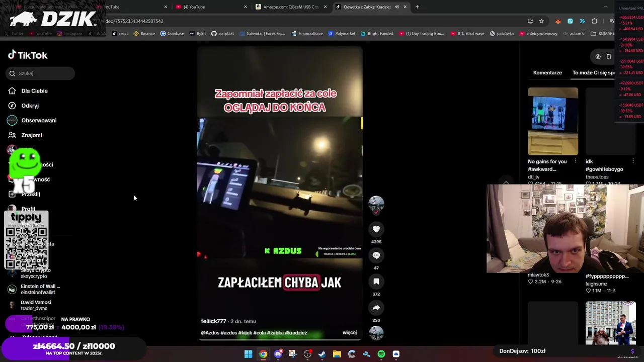Open the creator avatar above the like button
The width and height of the screenshot is (644, 362).
pos(376,204)
